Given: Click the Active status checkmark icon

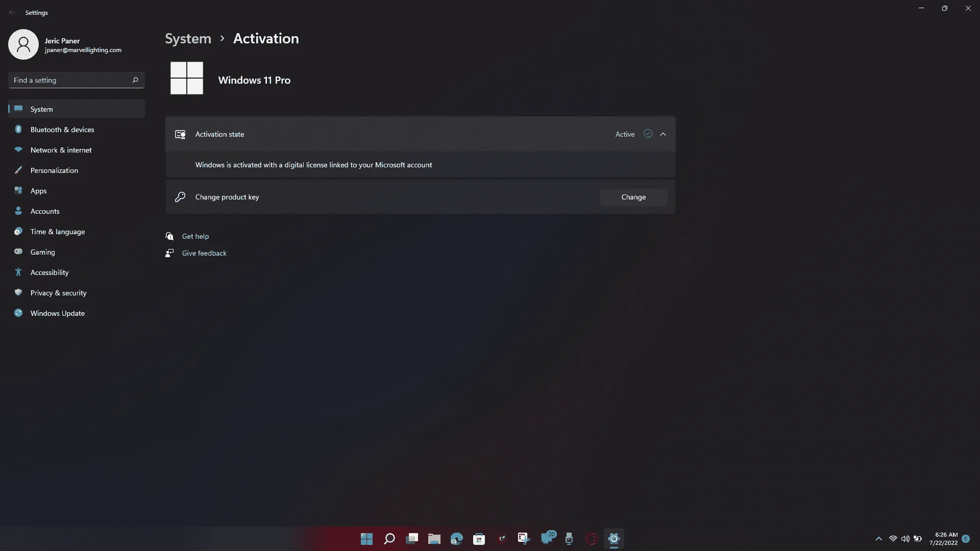Looking at the screenshot, I should point(648,134).
